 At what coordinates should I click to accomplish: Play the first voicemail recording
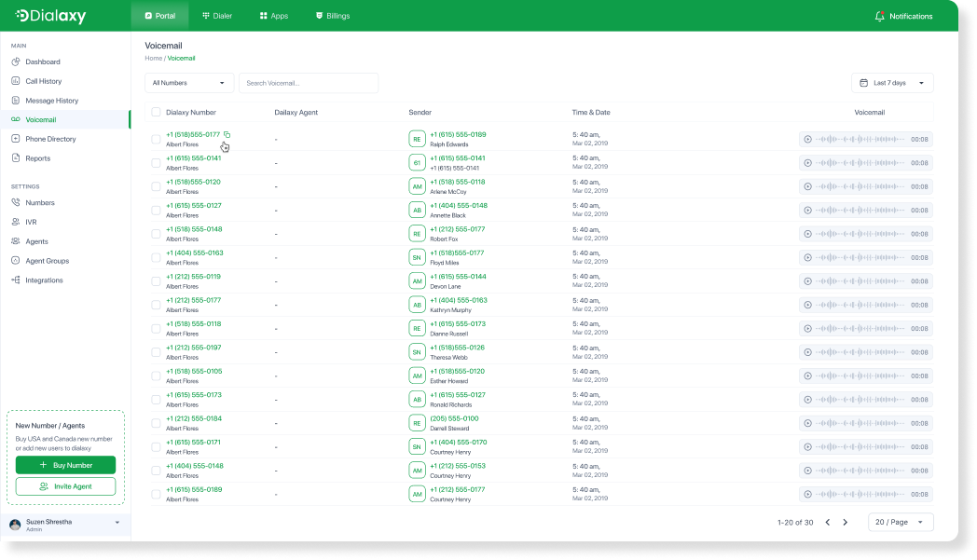[807, 139]
